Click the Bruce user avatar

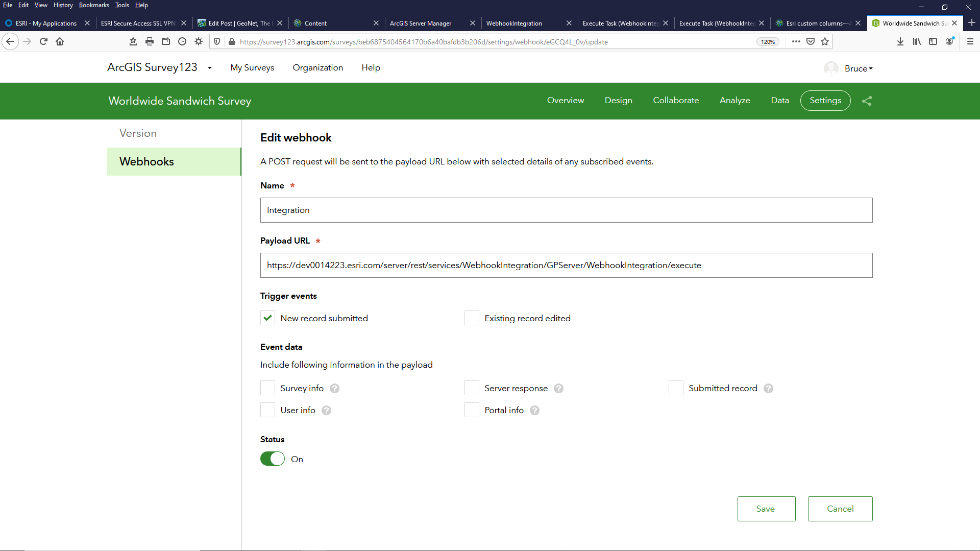(831, 68)
